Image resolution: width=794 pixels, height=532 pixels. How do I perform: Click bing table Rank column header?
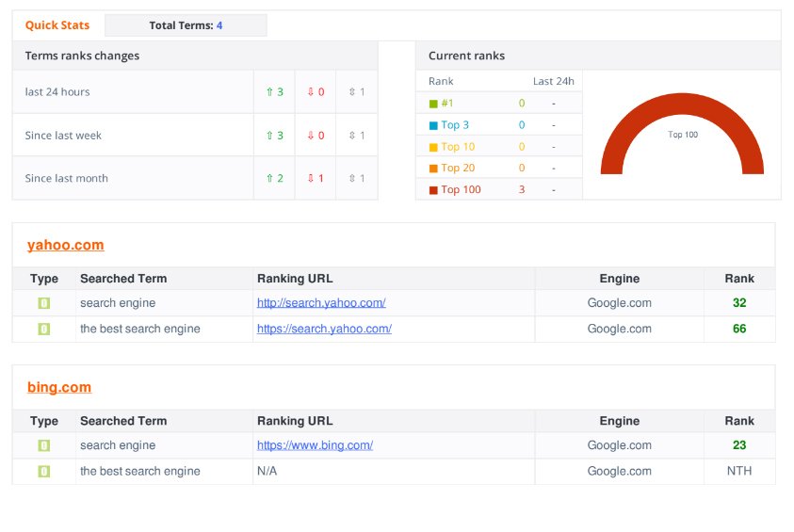click(x=739, y=421)
